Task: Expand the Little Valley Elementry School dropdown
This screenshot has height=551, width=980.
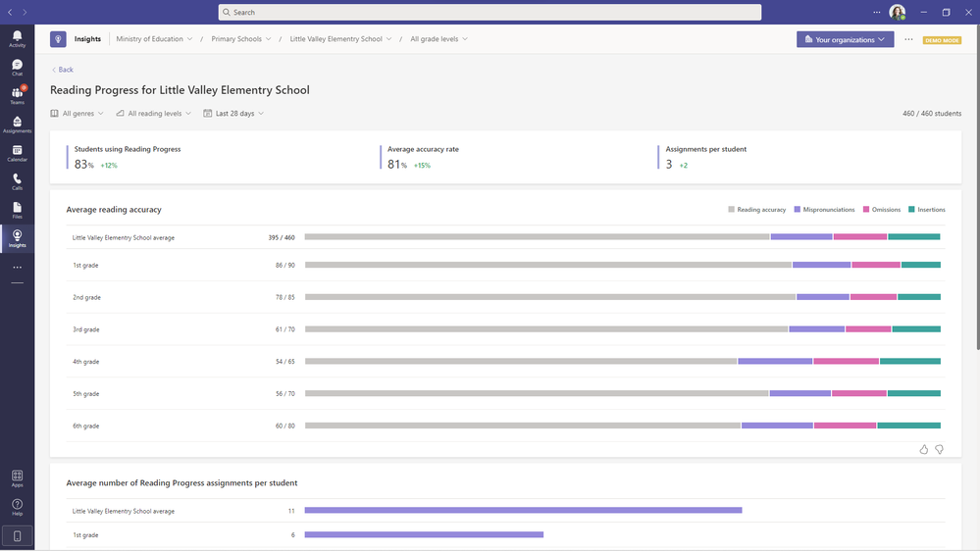Action: [340, 39]
